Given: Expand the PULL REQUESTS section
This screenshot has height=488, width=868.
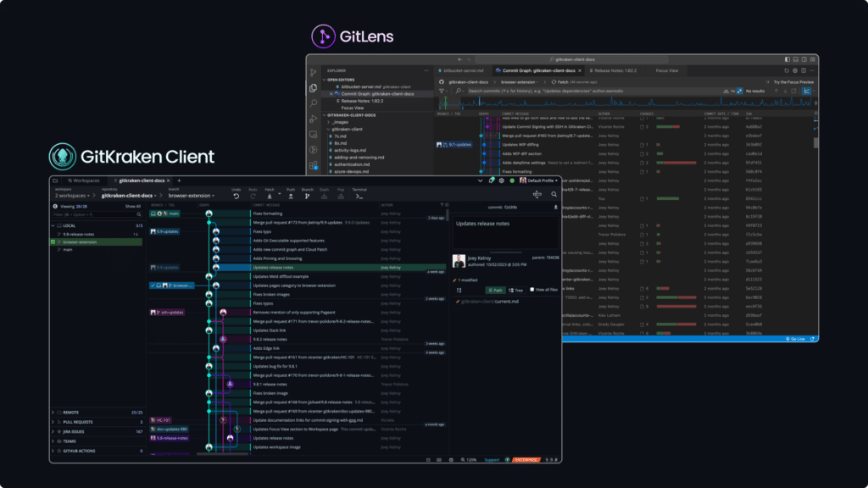Looking at the screenshot, I should (x=53, y=422).
